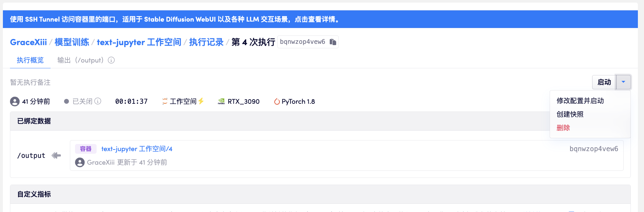644x212 pixels.
Task: Click the user avatar next to 41 分钟前
Action: (15, 101)
